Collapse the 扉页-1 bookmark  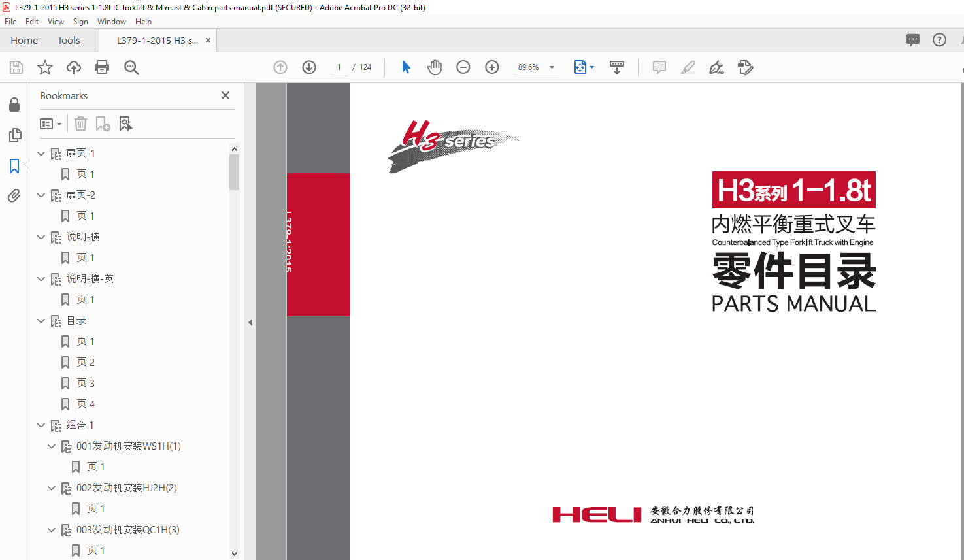click(41, 154)
